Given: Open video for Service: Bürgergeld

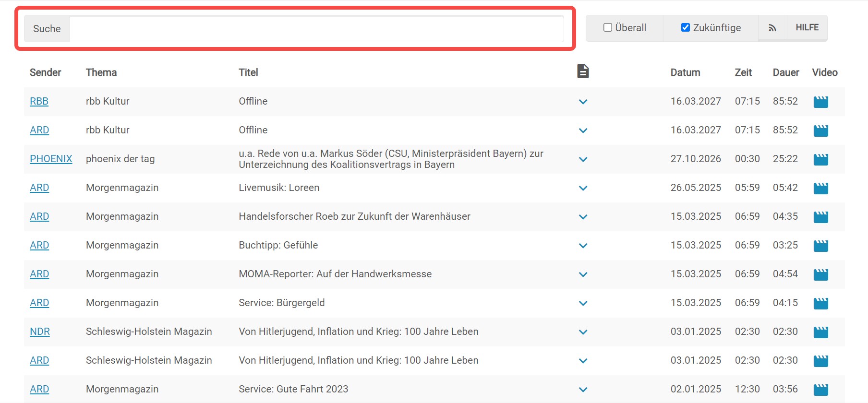Looking at the screenshot, I should 820,303.
